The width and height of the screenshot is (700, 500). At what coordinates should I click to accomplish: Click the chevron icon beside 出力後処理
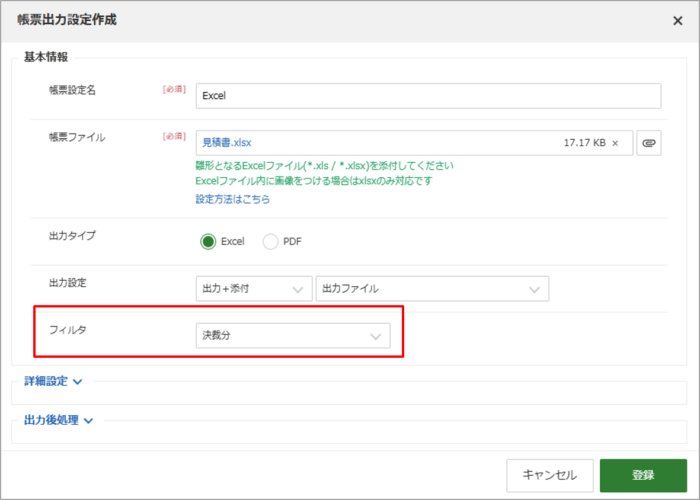coord(88,421)
